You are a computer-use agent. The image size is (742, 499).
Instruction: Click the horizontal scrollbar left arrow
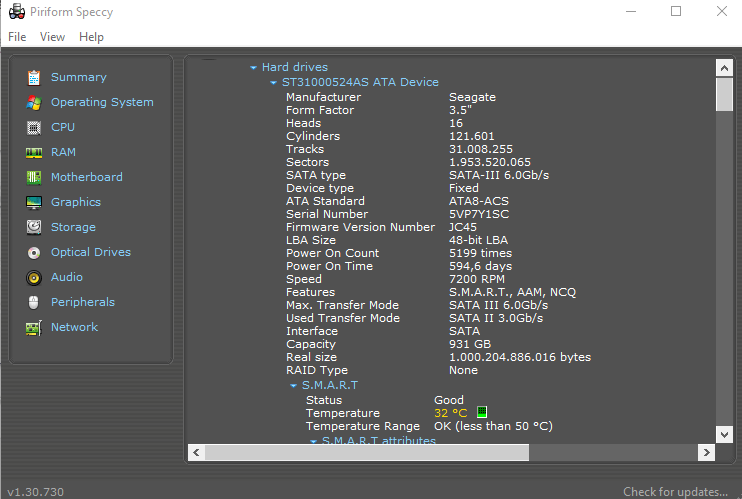(196, 453)
